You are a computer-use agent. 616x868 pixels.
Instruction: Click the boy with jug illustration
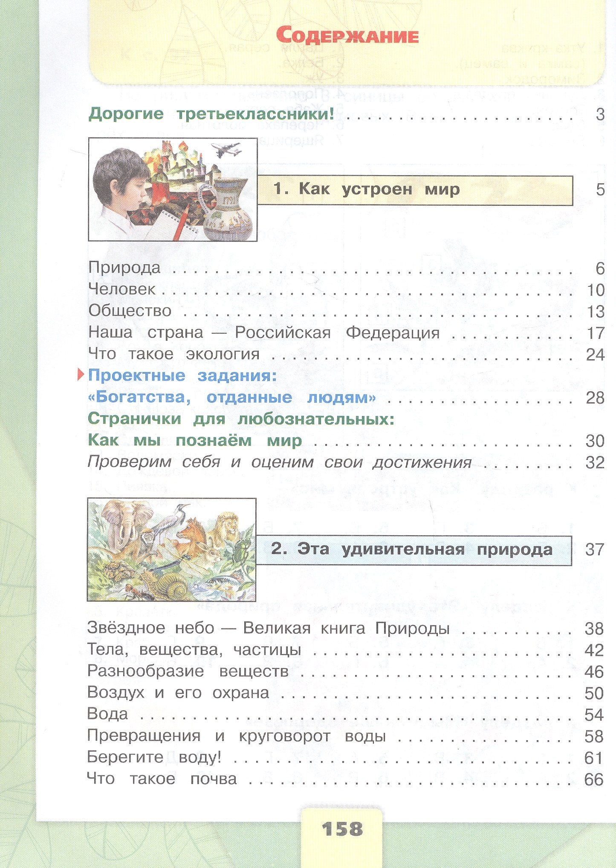173,189
